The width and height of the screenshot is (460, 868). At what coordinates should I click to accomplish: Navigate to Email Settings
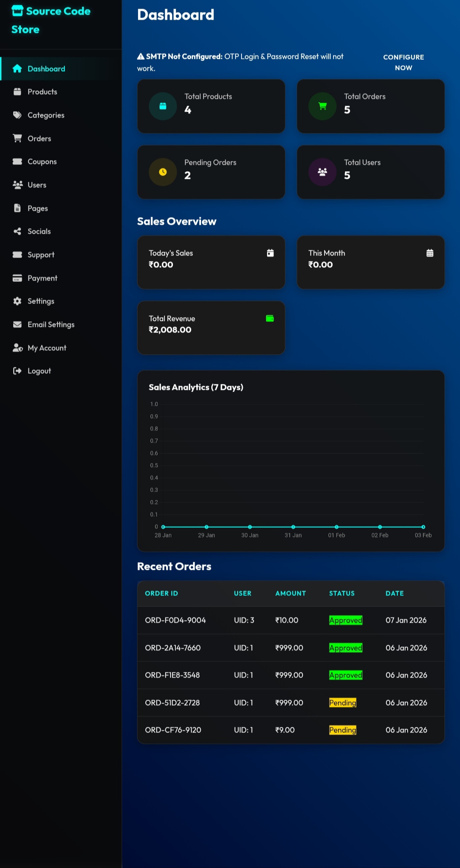(61, 324)
